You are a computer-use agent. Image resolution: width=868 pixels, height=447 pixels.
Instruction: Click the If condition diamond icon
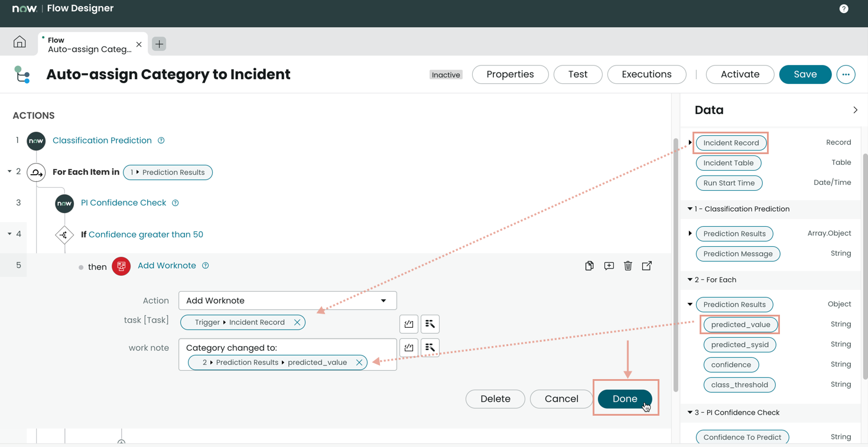[x=64, y=234]
